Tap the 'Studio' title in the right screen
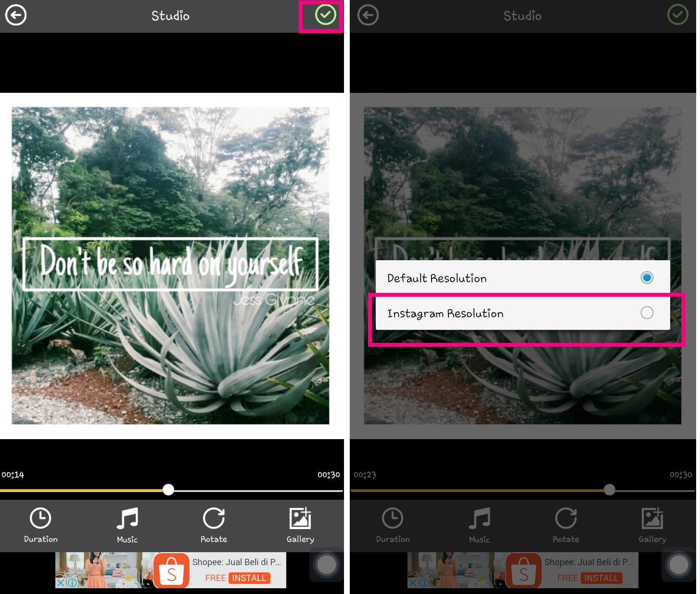 pos(522,16)
